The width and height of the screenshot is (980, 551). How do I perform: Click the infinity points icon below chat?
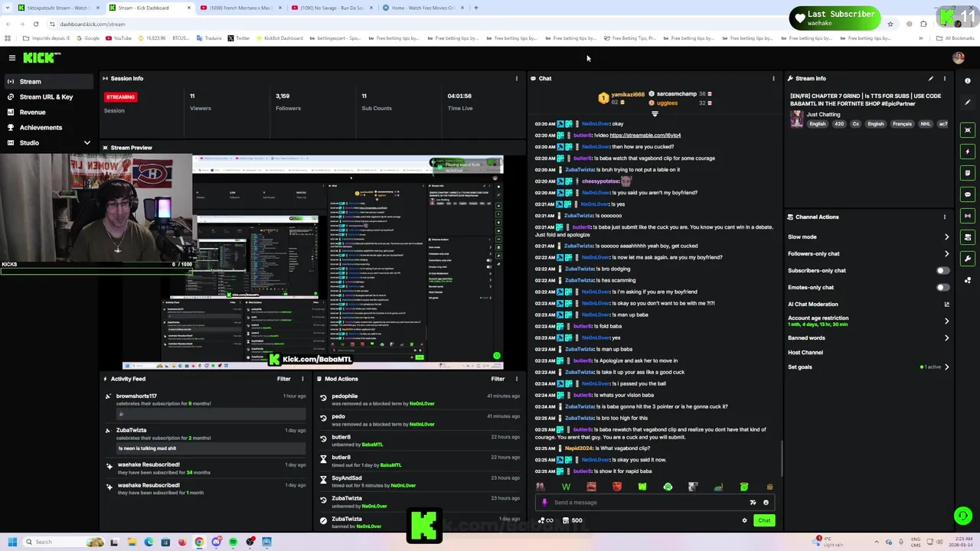pyautogui.click(x=545, y=520)
